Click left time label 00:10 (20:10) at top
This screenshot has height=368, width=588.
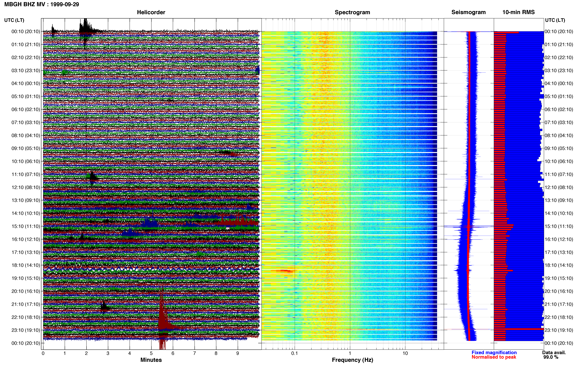click(x=26, y=31)
